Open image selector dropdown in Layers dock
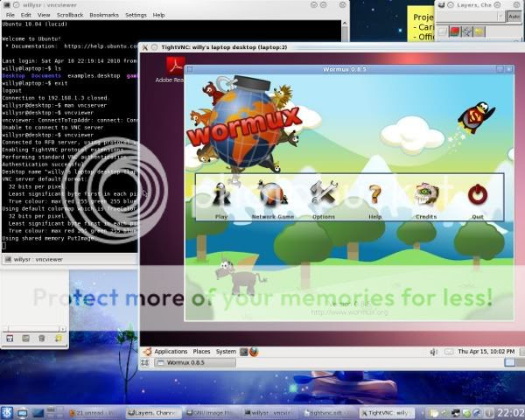This screenshot has width=525, height=420. click(x=471, y=17)
